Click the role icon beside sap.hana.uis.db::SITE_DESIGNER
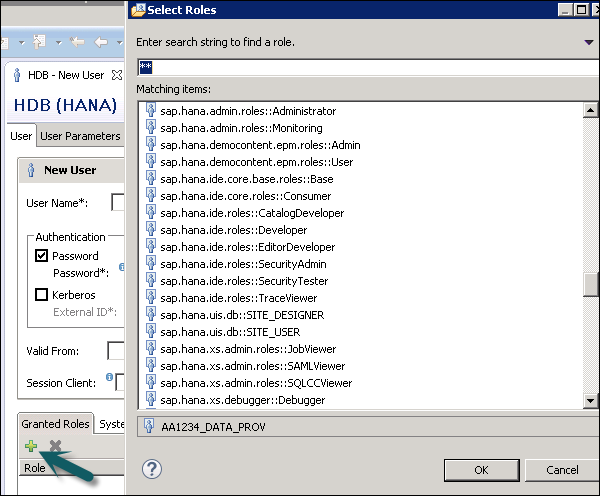This screenshot has height=496, width=600. pyautogui.click(x=151, y=314)
